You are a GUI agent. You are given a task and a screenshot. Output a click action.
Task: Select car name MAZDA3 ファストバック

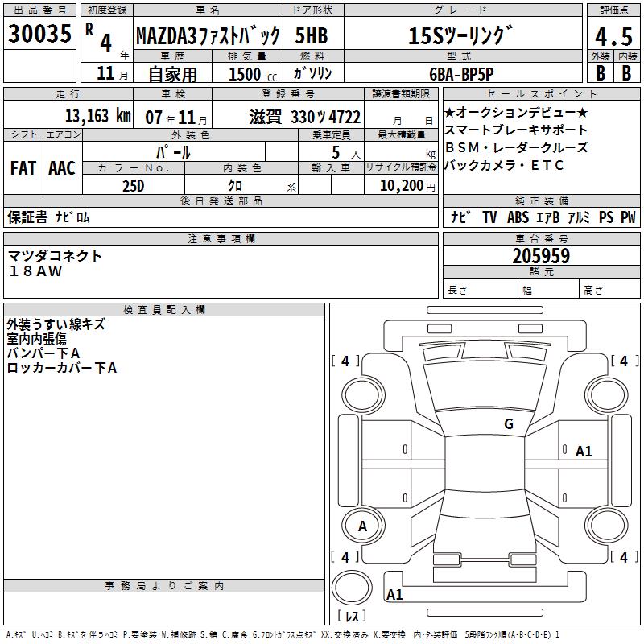(x=208, y=35)
